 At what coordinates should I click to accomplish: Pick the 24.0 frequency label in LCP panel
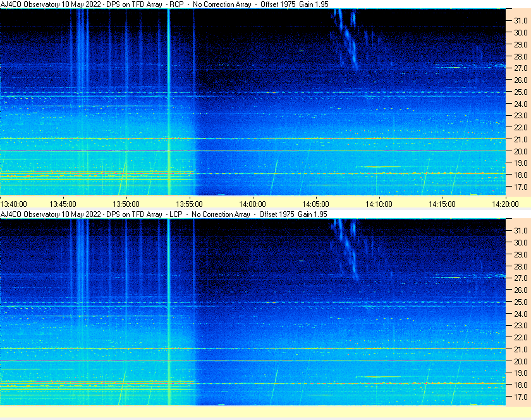click(521, 314)
